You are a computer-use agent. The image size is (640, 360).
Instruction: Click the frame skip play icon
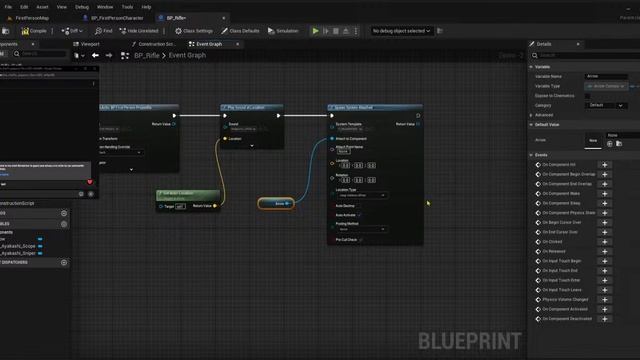pyautogui.click(x=326, y=31)
